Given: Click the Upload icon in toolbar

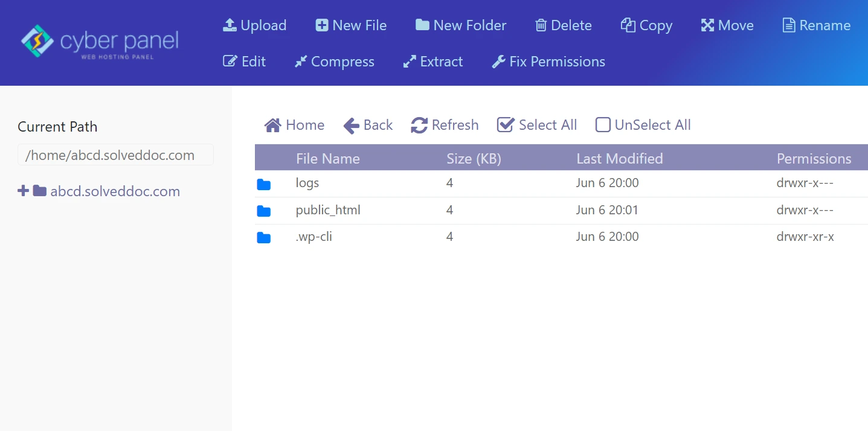Looking at the screenshot, I should point(230,25).
